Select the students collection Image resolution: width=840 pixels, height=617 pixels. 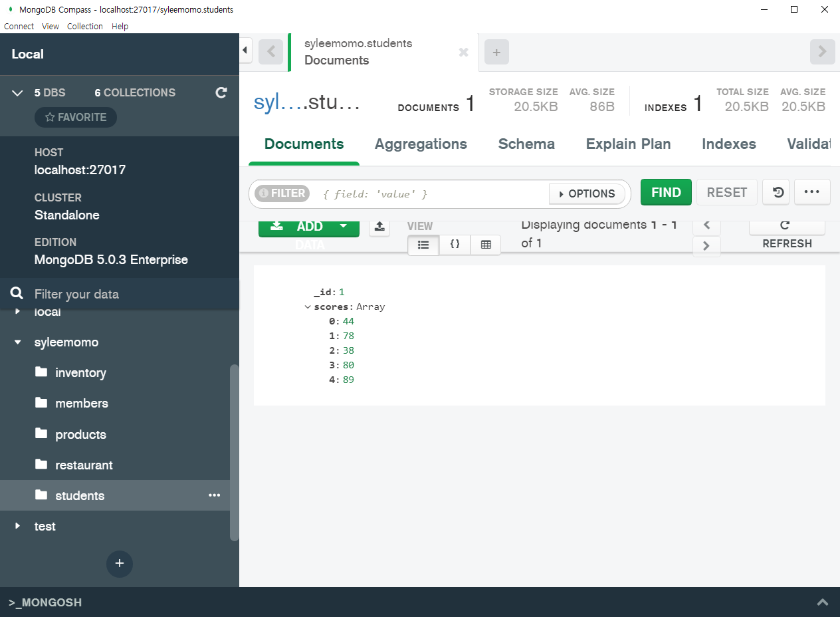80,495
